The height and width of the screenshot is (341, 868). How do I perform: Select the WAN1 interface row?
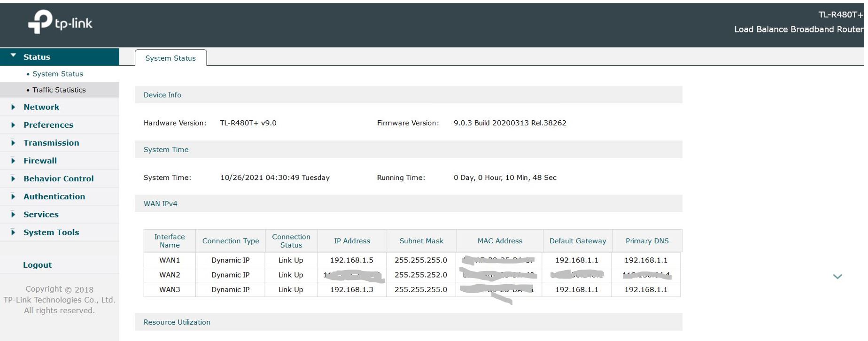coord(170,260)
